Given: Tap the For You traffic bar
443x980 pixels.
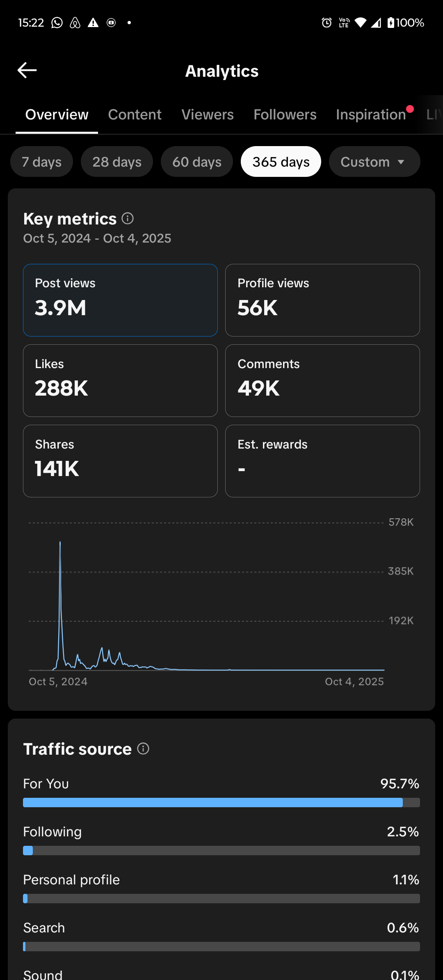Looking at the screenshot, I should [221, 802].
